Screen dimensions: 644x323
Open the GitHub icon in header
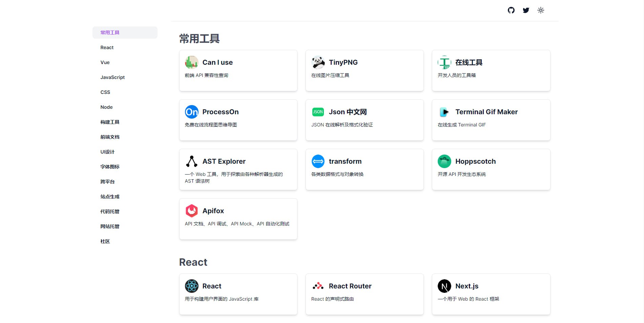pos(511,10)
